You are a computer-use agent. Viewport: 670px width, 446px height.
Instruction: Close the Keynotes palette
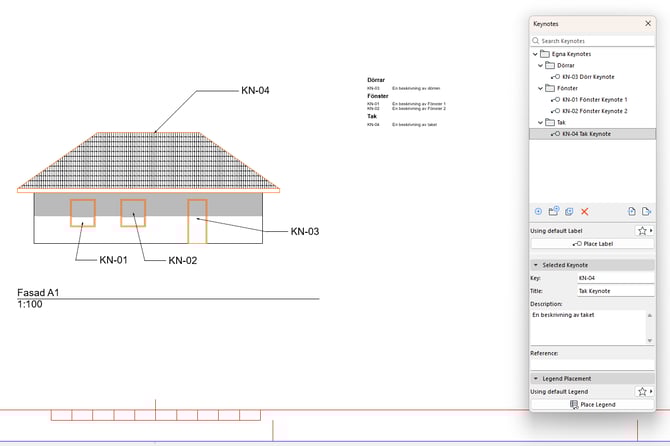647,22
